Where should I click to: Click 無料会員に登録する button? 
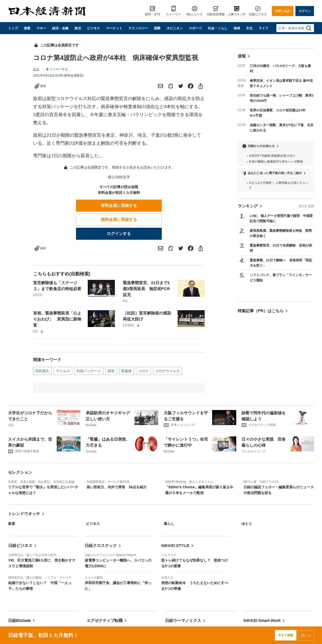click(x=119, y=220)
